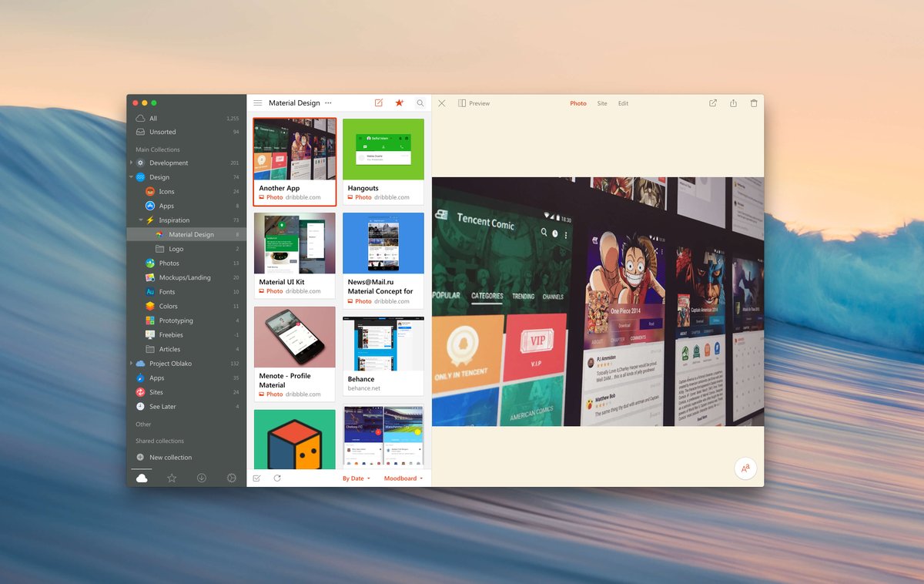This screenshot has width=924, height=584.
Task: Click the behance.net source text
Action: coord(364,388)
